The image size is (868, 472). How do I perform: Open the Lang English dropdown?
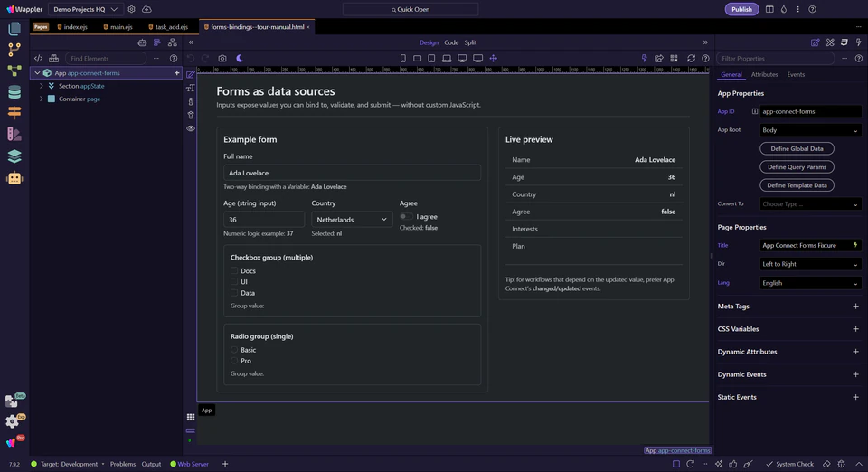(x=810, y=283)
